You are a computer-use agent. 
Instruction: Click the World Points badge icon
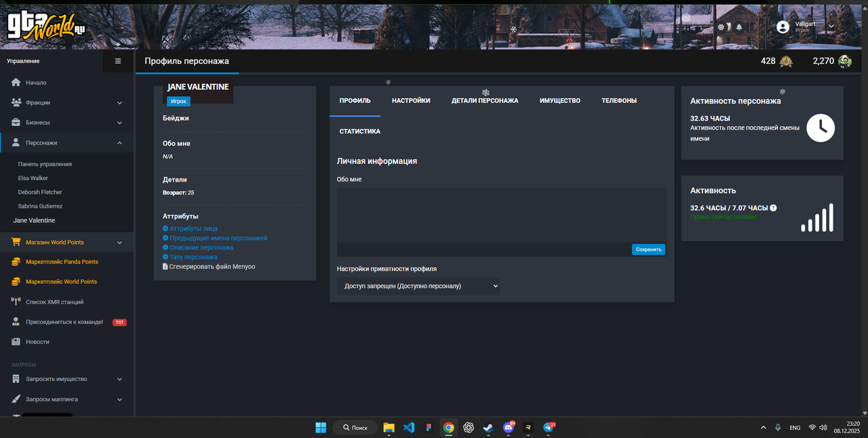[x=786, y=61]
